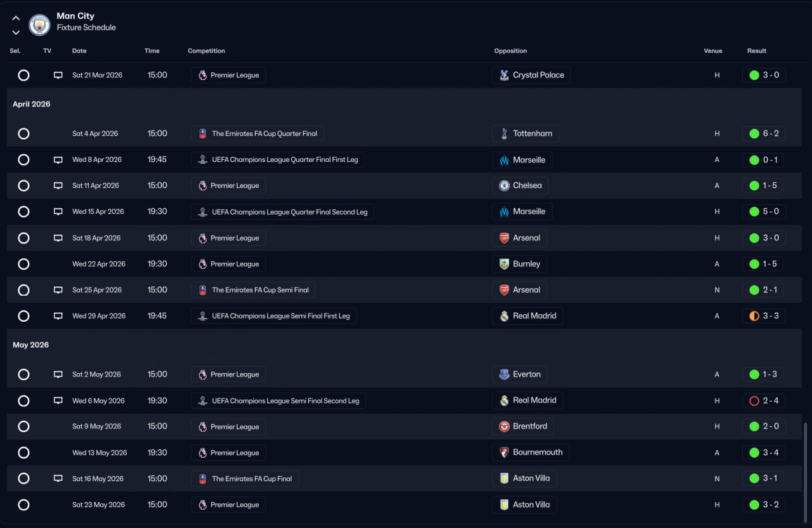This screenshot has height=528, width=812.
Task: Click the Premier League logo on the Brentford row
Action: pyautogui.click(x=202, y=426)
